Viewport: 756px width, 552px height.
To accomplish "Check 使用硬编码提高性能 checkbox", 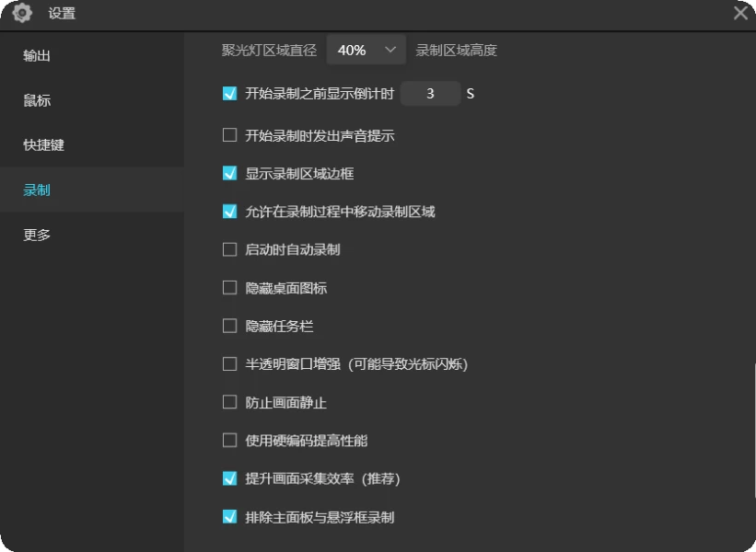I will click(230, 441).
